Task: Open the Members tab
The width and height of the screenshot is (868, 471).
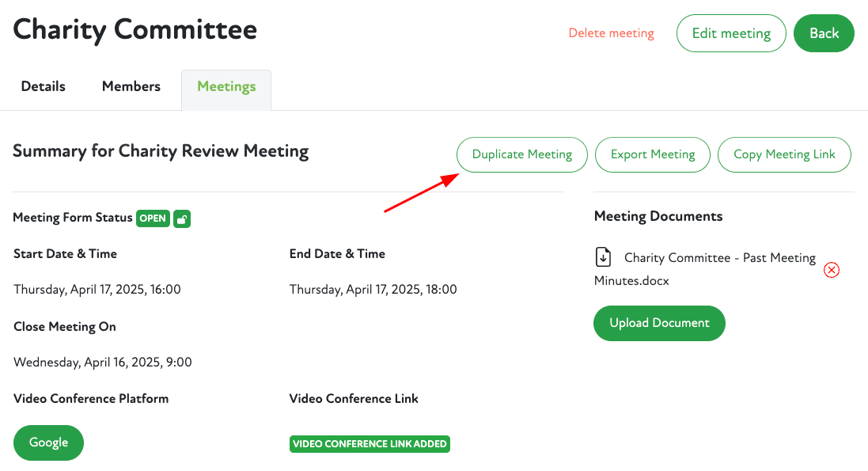Action: pyautogui.click(x=131, y=87)
